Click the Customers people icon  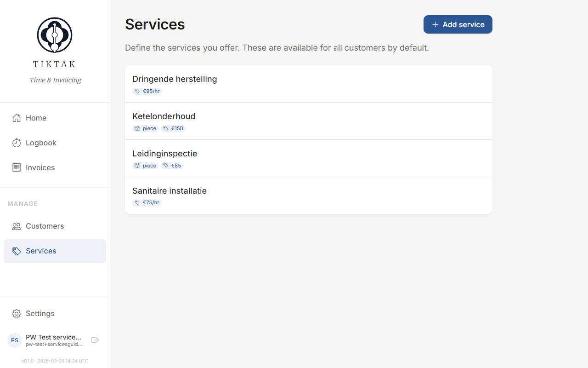(x=16, y=226)
